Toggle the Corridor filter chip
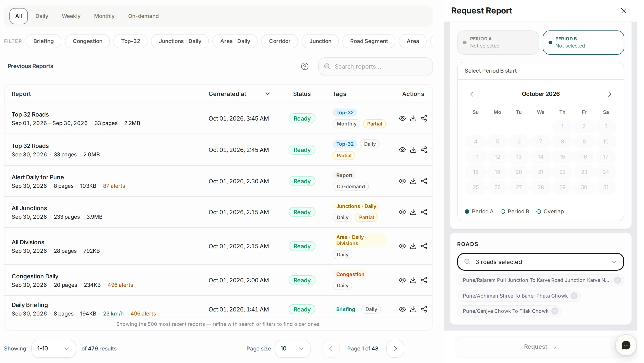The width and height of the screenshot is (644, 363). 279,41
